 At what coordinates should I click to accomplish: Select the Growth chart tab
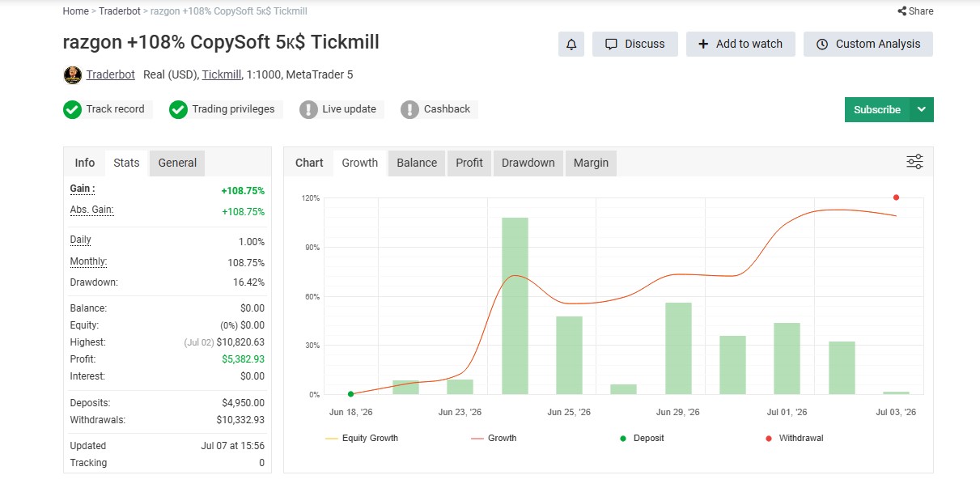point(360,163)
